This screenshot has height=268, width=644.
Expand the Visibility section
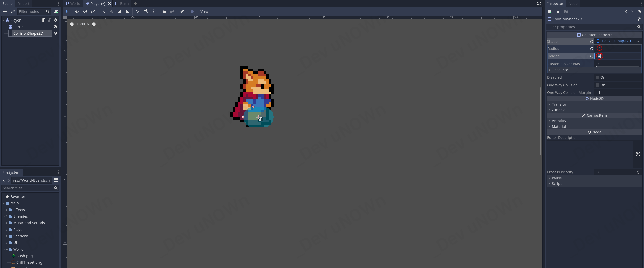click(594, 121)
